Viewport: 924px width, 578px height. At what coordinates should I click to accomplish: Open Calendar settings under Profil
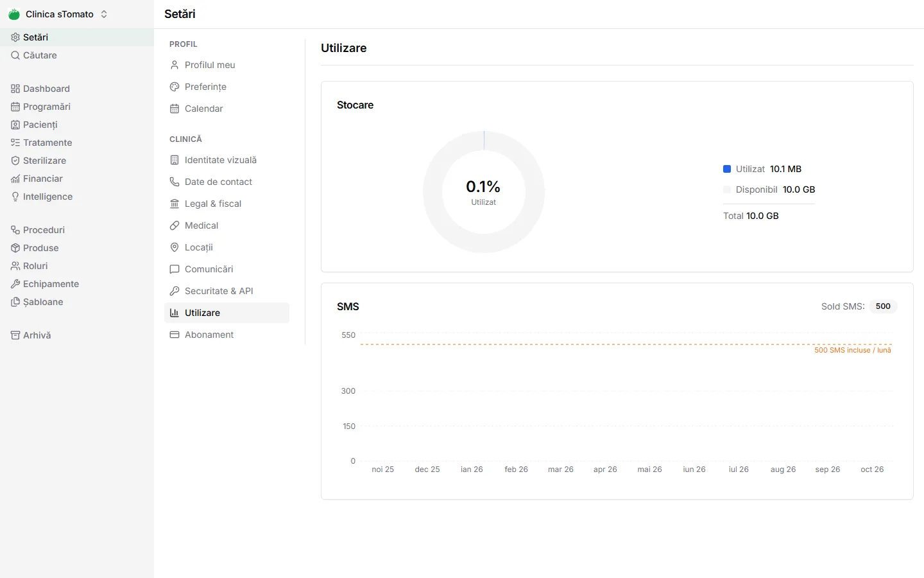coord(227,109)
